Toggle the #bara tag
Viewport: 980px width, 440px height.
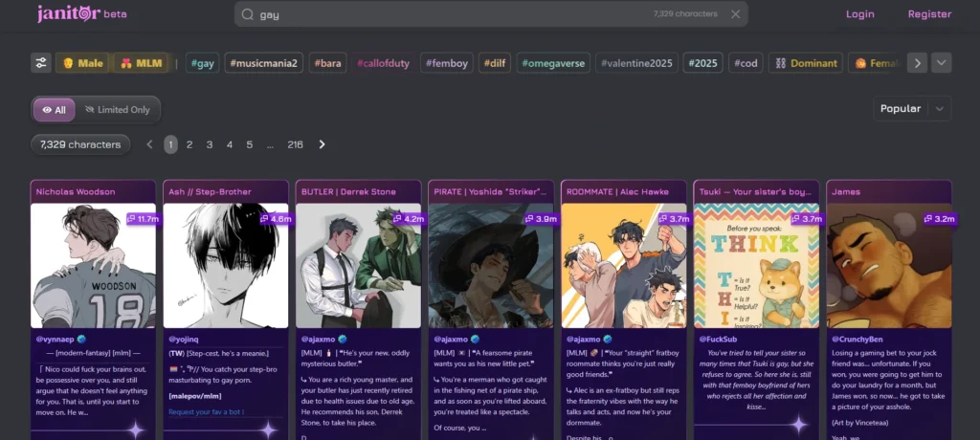[x=327, y=63]
